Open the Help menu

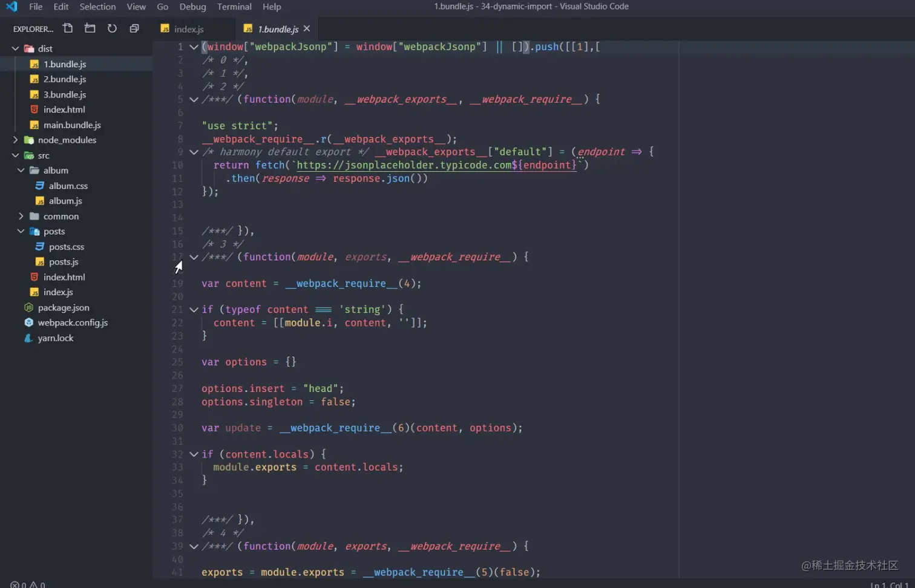[x=272, y=7]
